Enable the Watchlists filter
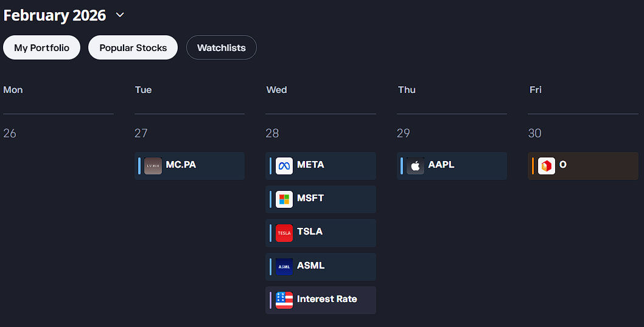 (222, 47)
